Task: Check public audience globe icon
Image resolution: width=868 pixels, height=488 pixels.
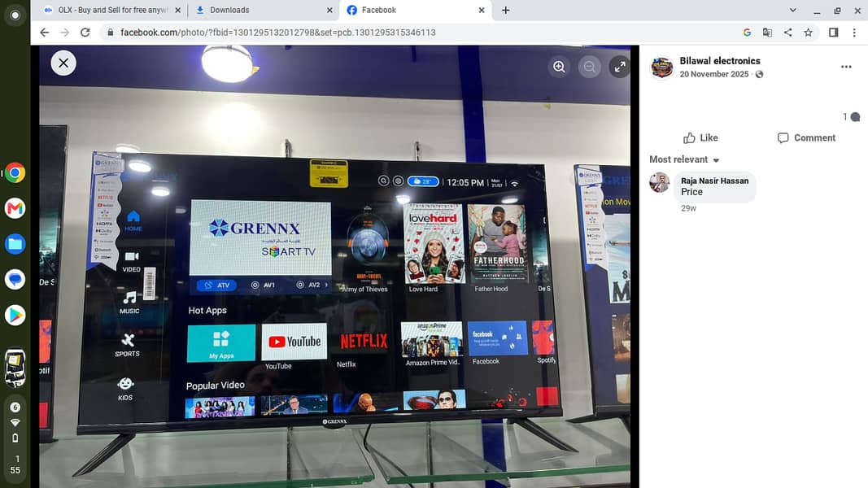Action: [x=760, y=74]
